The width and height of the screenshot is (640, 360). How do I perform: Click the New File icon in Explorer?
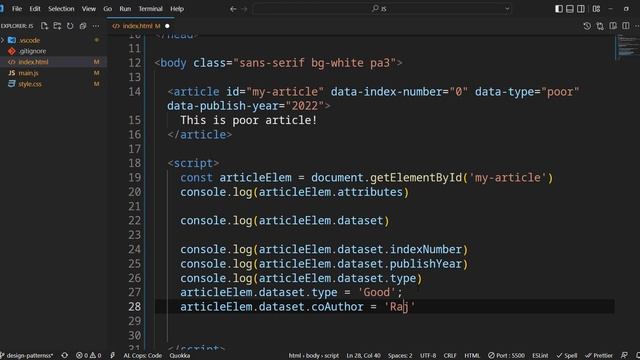(44, 26)
